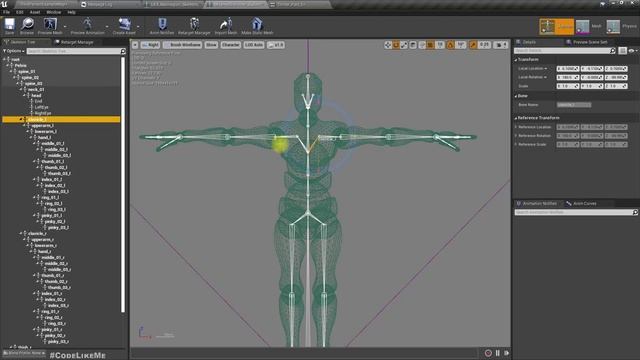This screenshot has height=360, width=640.
Task: Switch to Mesh editing mode icon
Action: point(582,27)
